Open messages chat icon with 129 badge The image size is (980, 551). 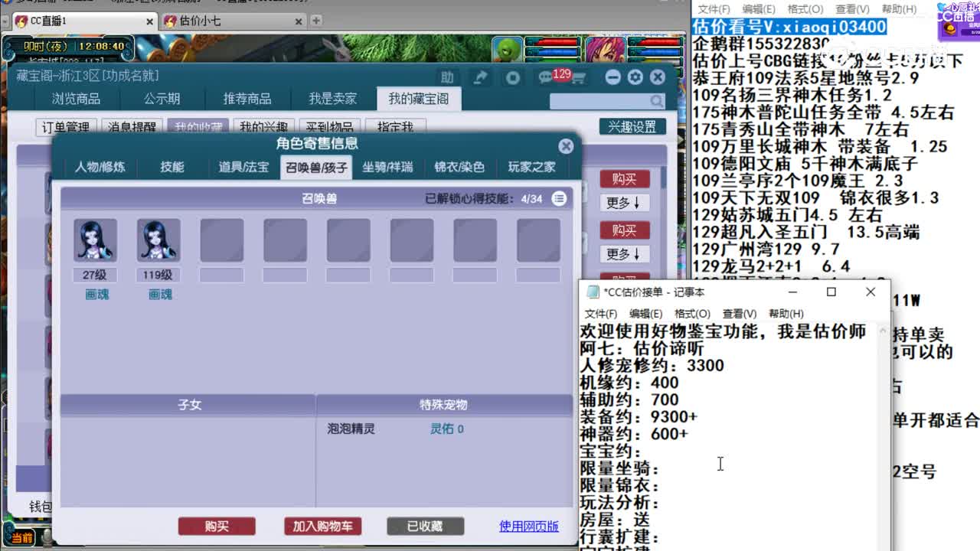pos(546,77)
